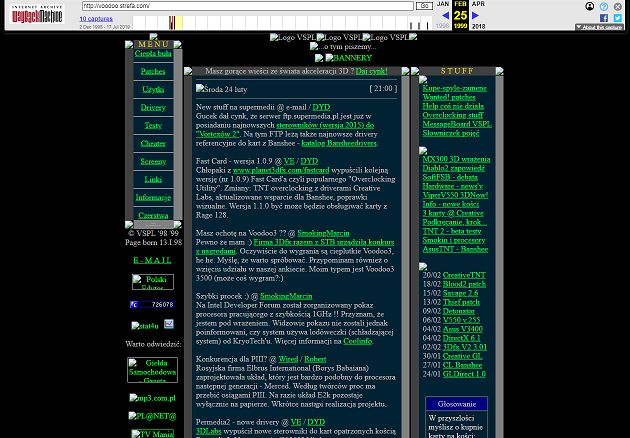Open Blood2 patch link
The height and width of the screenshot is (438, 630).
click(x=464, y=284)
